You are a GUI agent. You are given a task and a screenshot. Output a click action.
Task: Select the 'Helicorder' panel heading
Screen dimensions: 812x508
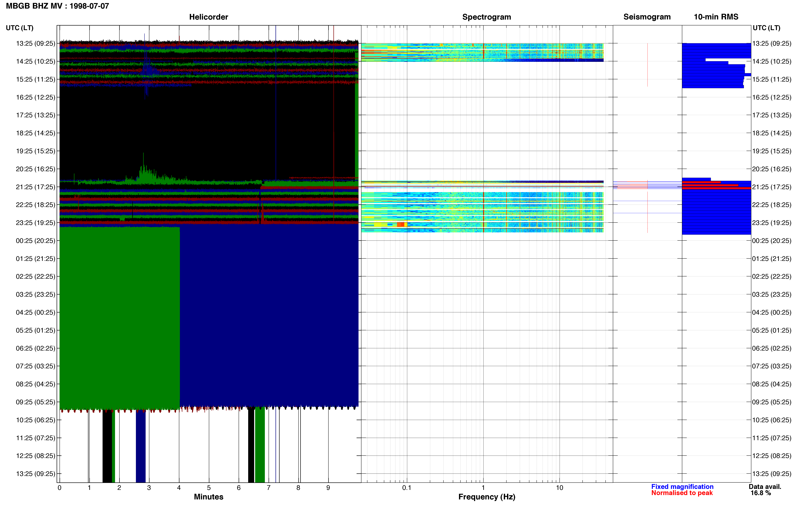pyautogui.click(x=209, y=17)
